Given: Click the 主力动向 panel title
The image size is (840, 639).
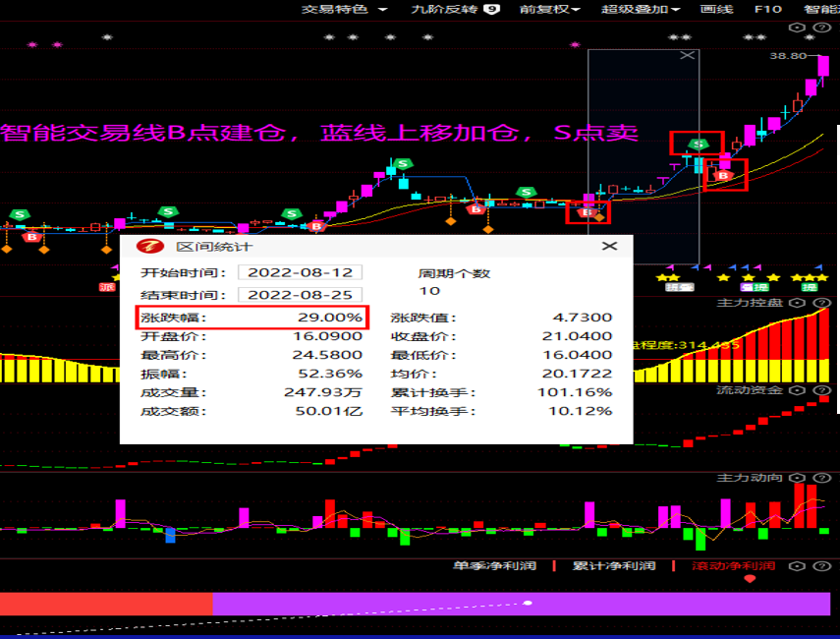Looking at the screenshot, I should tap(750, 478).
